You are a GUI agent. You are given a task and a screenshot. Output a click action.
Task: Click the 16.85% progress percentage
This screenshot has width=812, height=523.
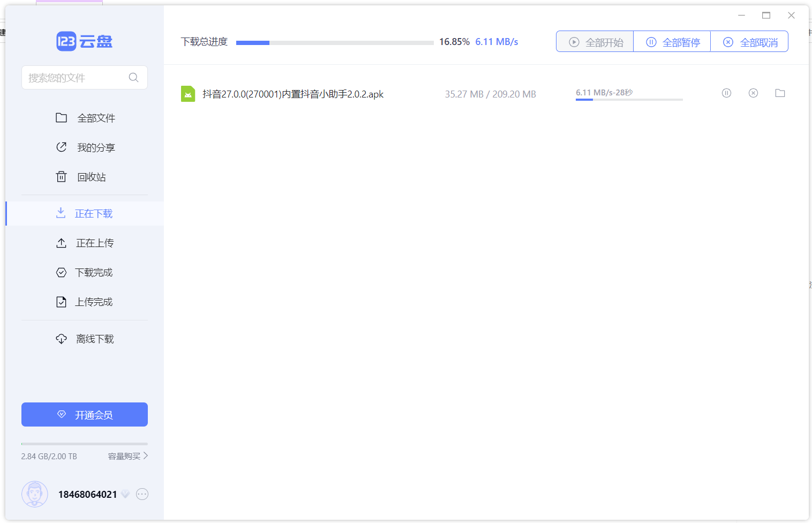tap(454, 42)
